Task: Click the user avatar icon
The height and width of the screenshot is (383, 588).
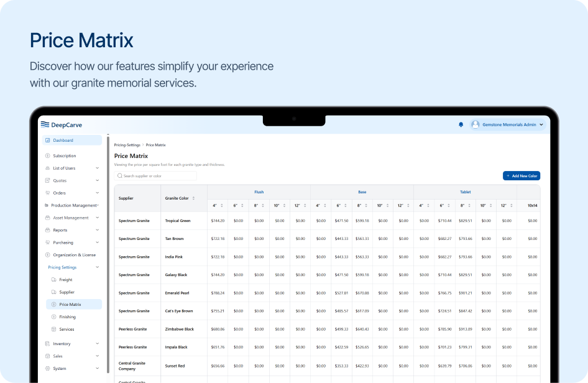Action: [x=475, y=124]
